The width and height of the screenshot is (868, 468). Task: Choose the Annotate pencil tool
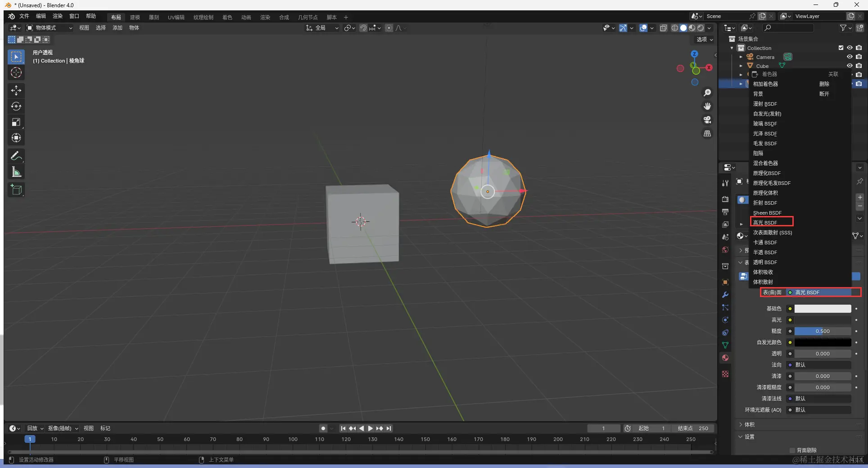click(16, 156)
